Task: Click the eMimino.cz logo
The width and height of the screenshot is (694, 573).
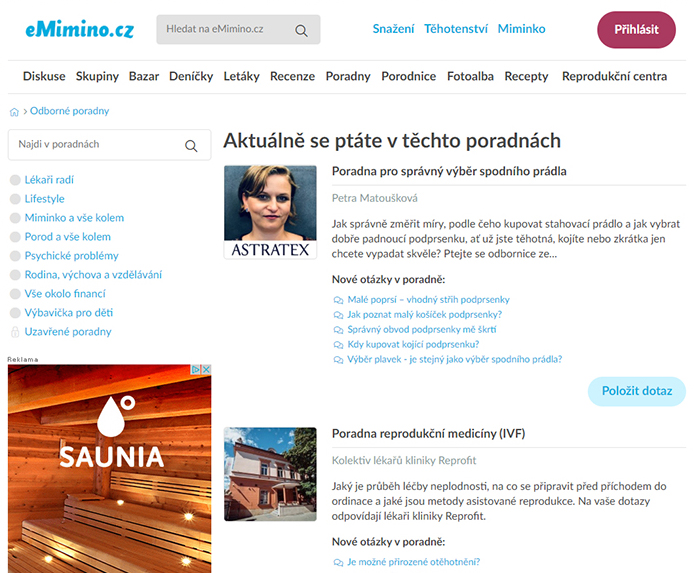Action: (x=79, y=30)
